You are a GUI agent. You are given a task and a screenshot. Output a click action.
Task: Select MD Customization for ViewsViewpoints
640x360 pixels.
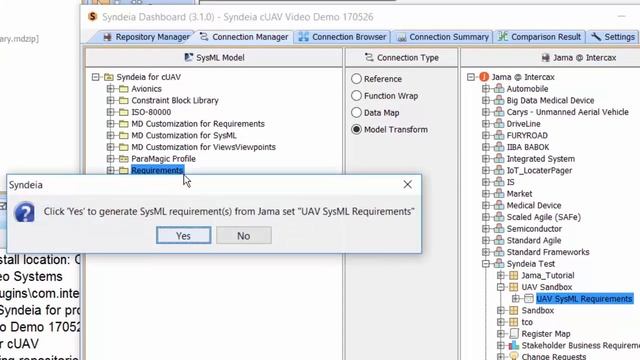(x=203, y=147)
